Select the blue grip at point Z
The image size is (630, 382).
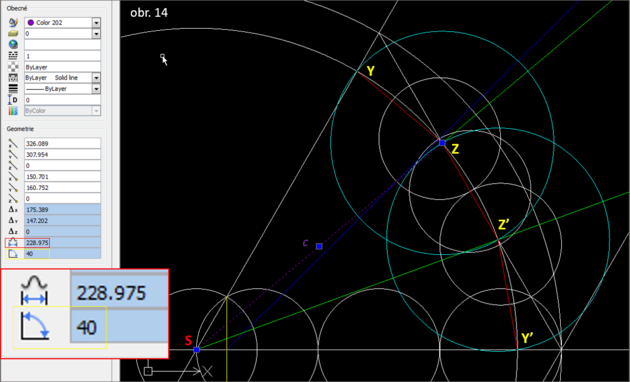click(442, 143)
